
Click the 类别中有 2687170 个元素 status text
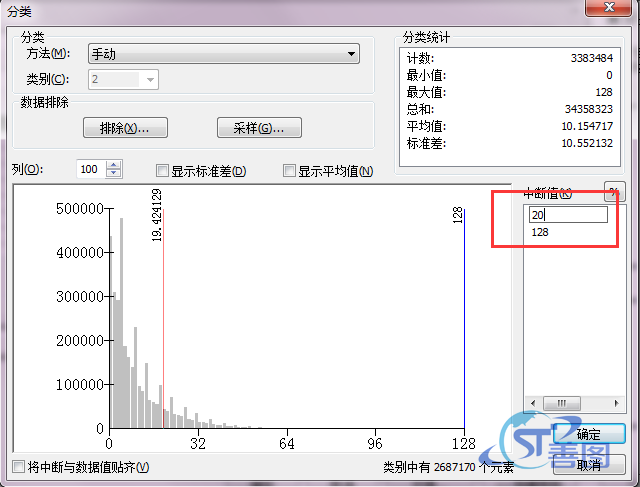448,467
